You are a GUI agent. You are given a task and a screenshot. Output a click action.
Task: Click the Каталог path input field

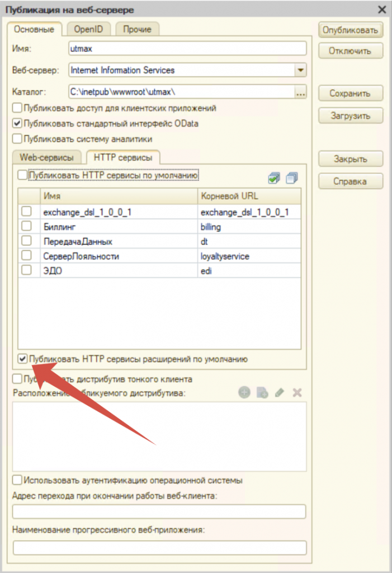[x=182, y=92]
